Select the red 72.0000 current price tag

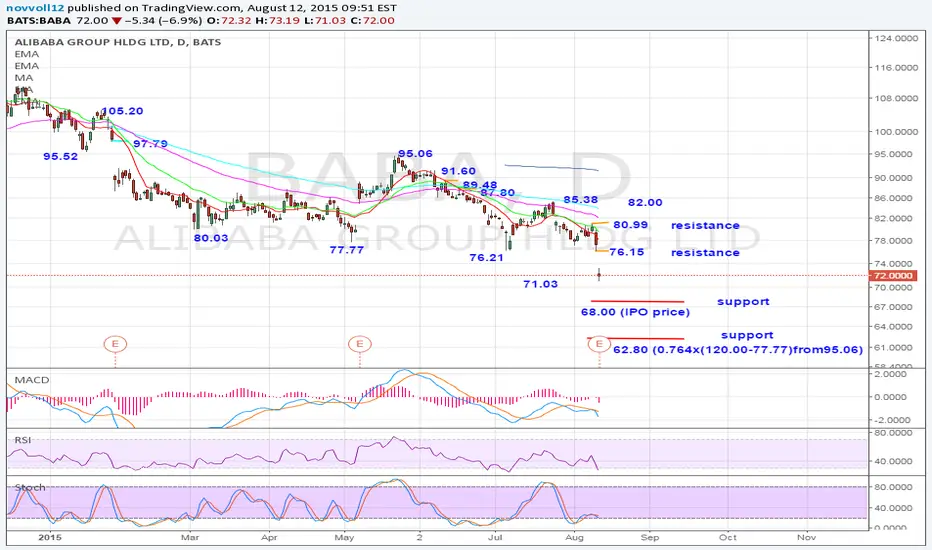click(x=892, y=276)
